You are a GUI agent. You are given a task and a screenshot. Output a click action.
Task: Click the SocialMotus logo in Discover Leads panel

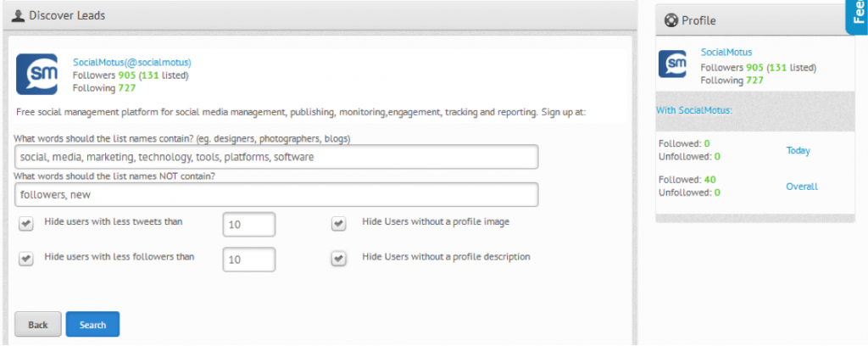point(36,74)
